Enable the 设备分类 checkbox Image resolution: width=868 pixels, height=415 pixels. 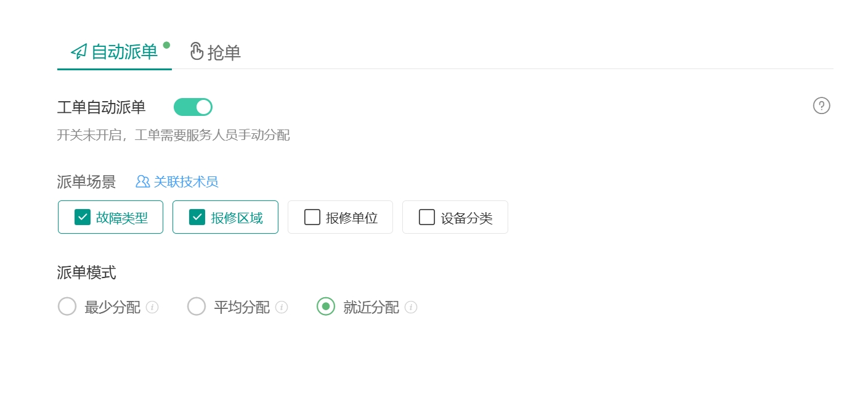(427, 217)
